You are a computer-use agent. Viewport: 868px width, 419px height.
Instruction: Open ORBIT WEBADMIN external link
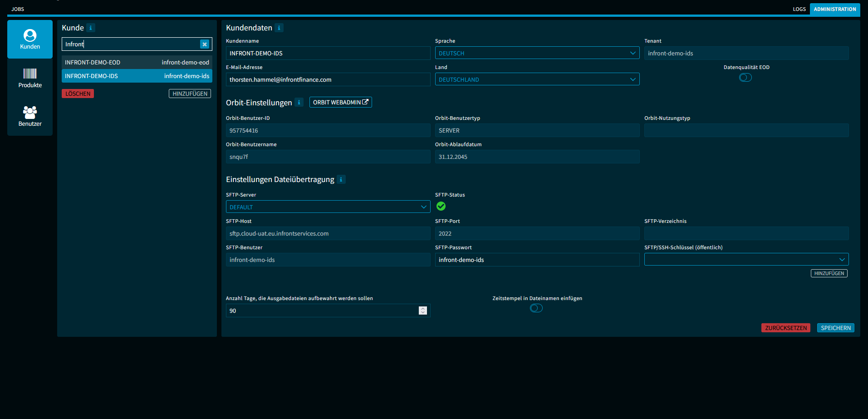tap(341, 102)
